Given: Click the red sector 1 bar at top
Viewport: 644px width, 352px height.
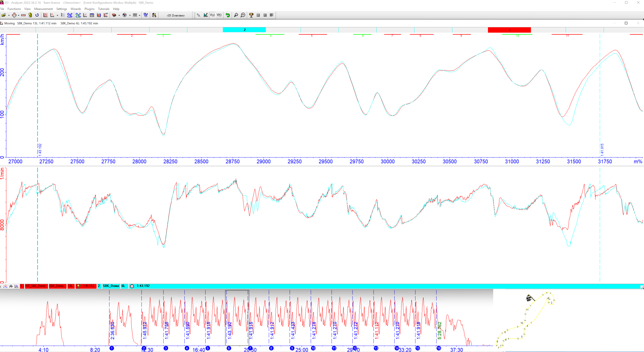Looking at the screenshot, I should [509, 30].
